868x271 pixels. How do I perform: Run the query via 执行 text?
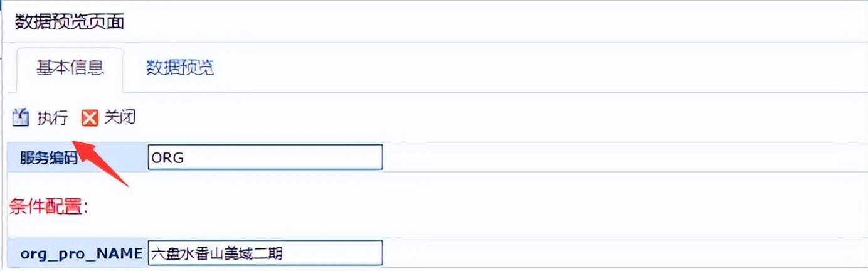[x=52, y=118]
